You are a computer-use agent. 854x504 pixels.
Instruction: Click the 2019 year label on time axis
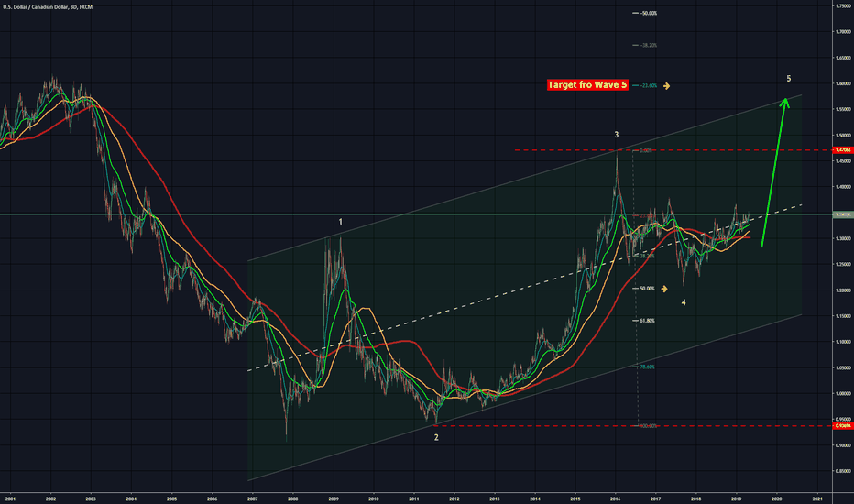click(737, 499)
